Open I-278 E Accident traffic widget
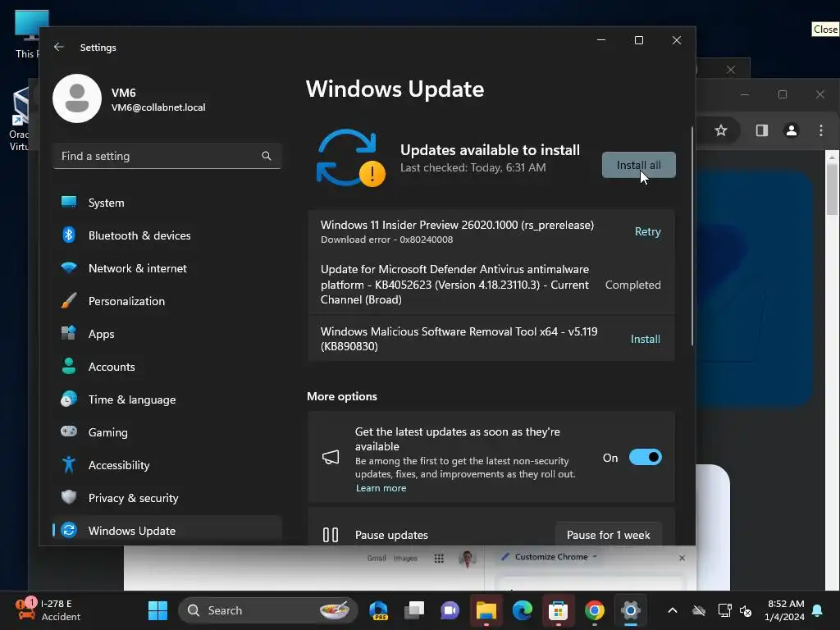This screenshot has width=840, height=630. tap(48, 610)
